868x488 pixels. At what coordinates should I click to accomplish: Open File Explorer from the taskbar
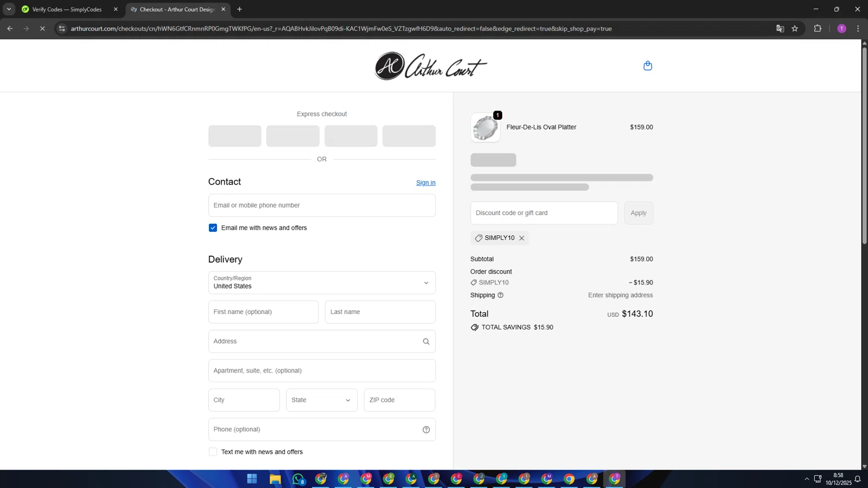pyautogui.click(x=275, y=479)
